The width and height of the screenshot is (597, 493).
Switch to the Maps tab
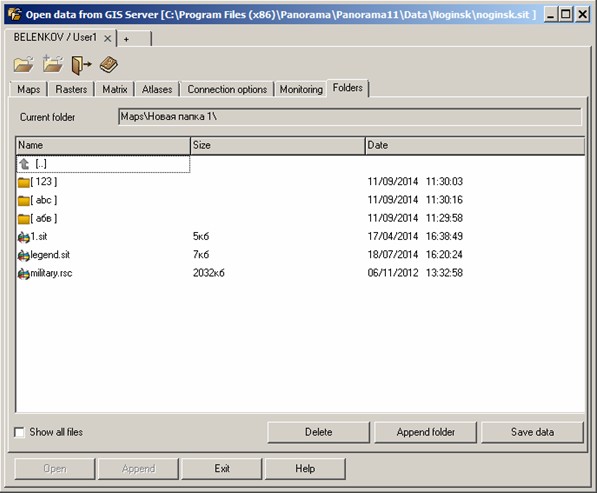pos(29,89)
